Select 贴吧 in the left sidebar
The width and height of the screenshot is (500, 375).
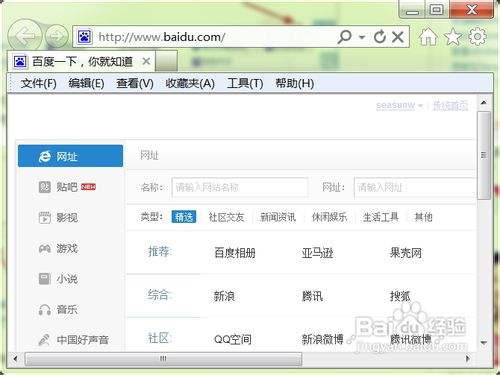[x=67, y=187]
